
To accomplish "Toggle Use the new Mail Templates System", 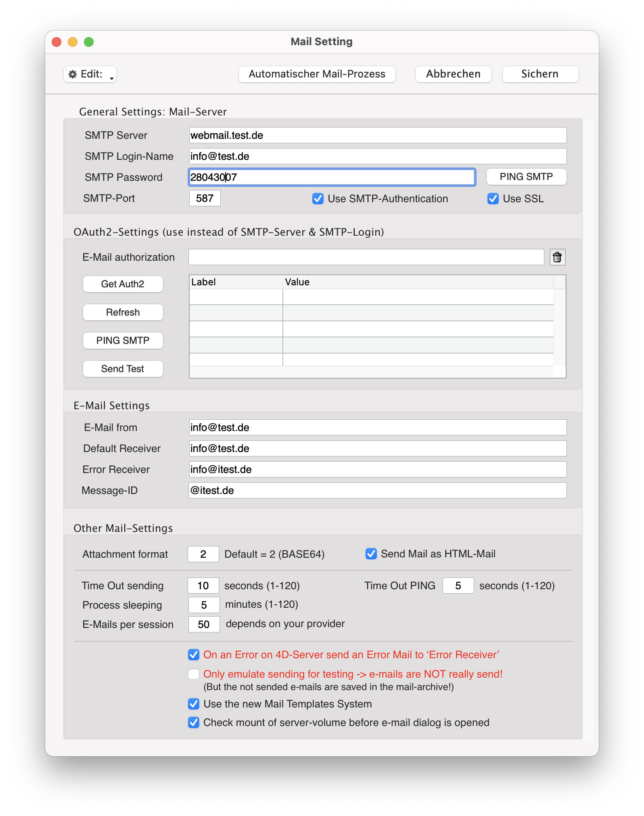I will [194, 704].
